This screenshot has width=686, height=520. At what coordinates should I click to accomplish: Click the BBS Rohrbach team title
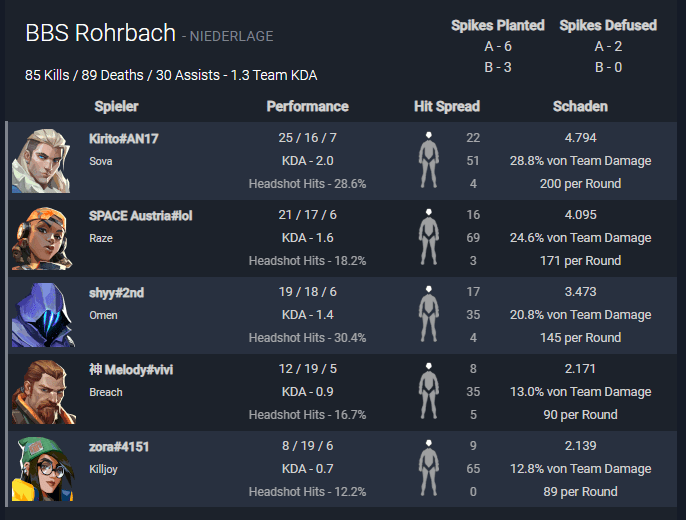(101, 33)
